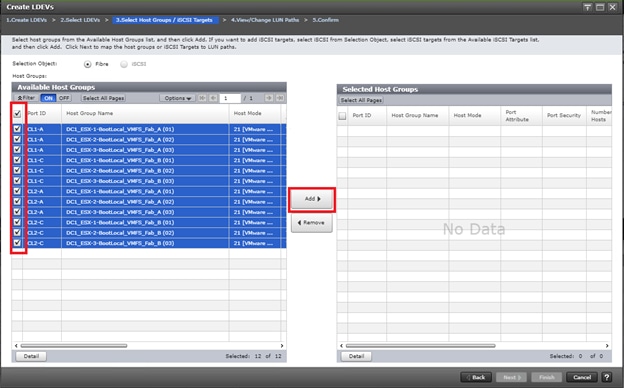This screenshot has height=388, width=624.
Task: Turn filter ON in Available Host Groups
Action: (x=48, y=98)
